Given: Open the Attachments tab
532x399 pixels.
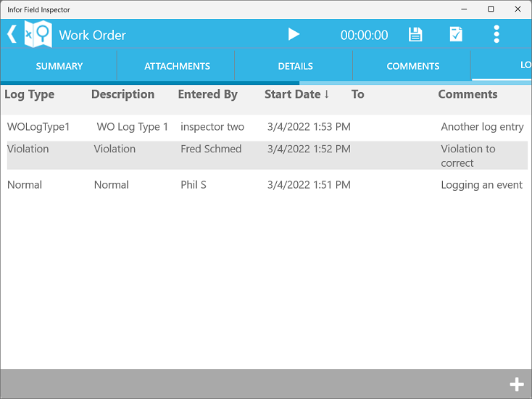Looking at the screenshot, I should (x=177, y=66).
